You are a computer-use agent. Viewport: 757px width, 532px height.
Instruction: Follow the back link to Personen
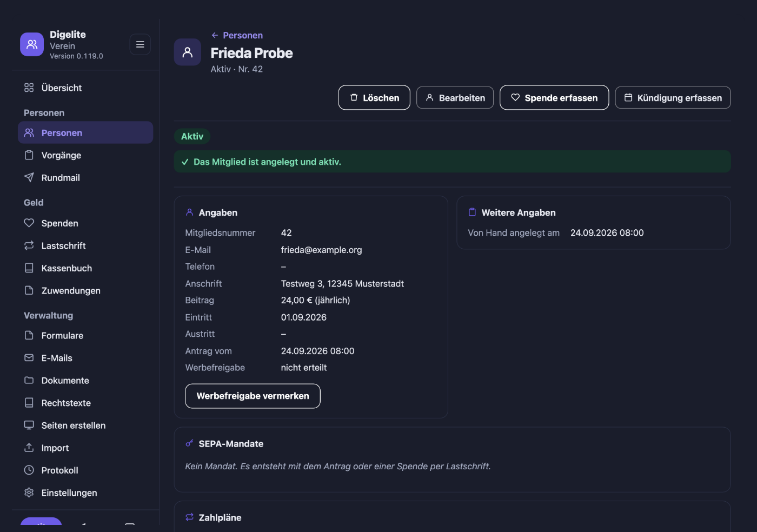(x=237, y=35)
